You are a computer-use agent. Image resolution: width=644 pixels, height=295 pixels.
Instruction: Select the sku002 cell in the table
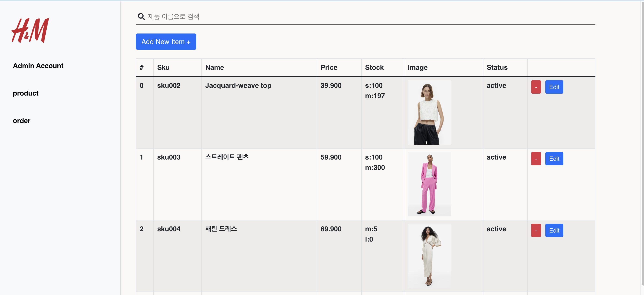pyautogui.click(x=169, y=85)
